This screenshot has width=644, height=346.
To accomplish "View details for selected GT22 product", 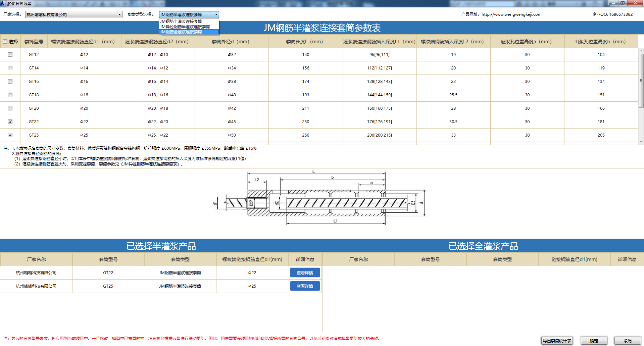I will click(x=305, y=273).
